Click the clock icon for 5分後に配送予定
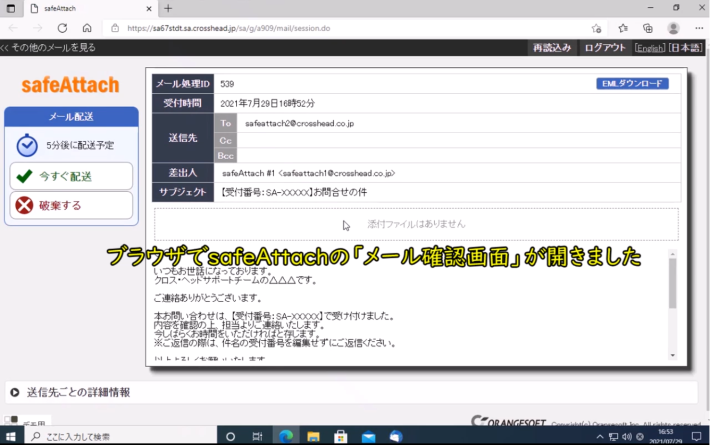Screen dimensions: 710x445 tap(27, 145)
